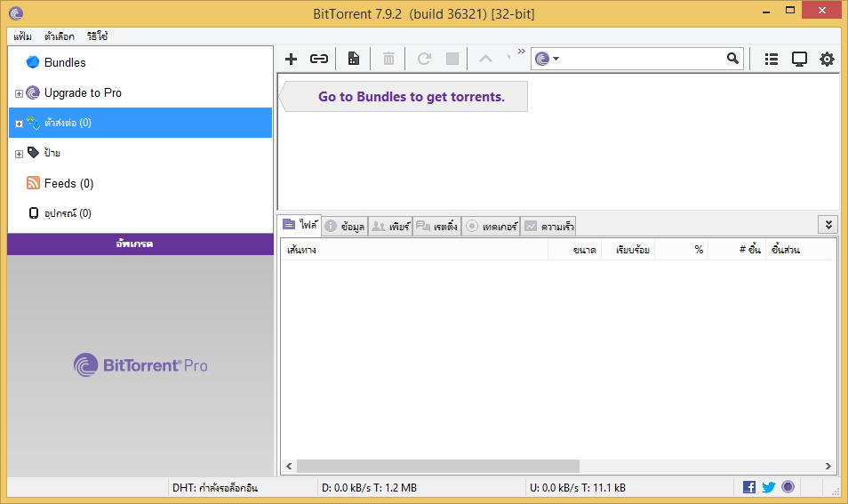The height and width of the screenshot is (504, 848).
Task: Select the ตัวส่งต่อ (0) sidebar row
Action: click(140, 123)
